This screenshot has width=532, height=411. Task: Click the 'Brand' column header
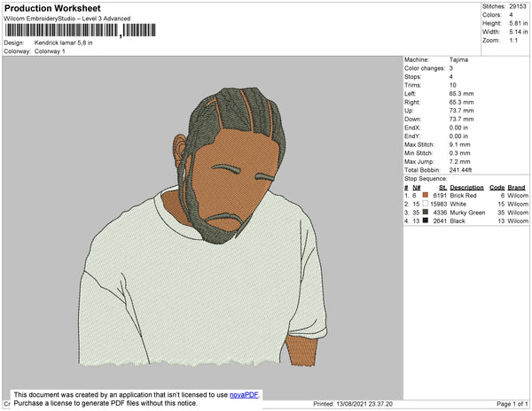[516, 188]
